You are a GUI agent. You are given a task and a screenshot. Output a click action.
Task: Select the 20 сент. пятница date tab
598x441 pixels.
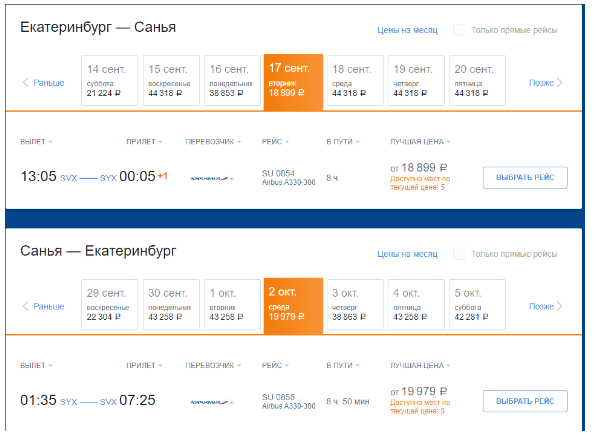(477, 80)
